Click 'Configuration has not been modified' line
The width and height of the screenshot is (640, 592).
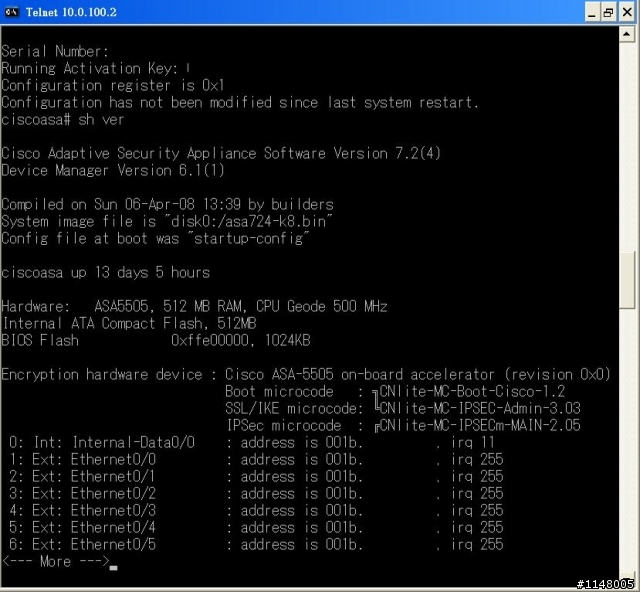tap(240, 102)
